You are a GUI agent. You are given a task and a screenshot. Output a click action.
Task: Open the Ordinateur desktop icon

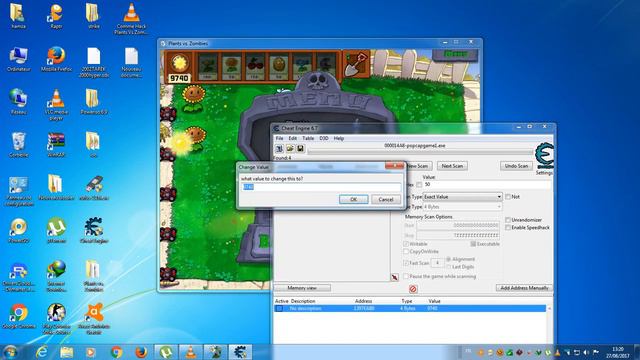[x=18, y=59]
